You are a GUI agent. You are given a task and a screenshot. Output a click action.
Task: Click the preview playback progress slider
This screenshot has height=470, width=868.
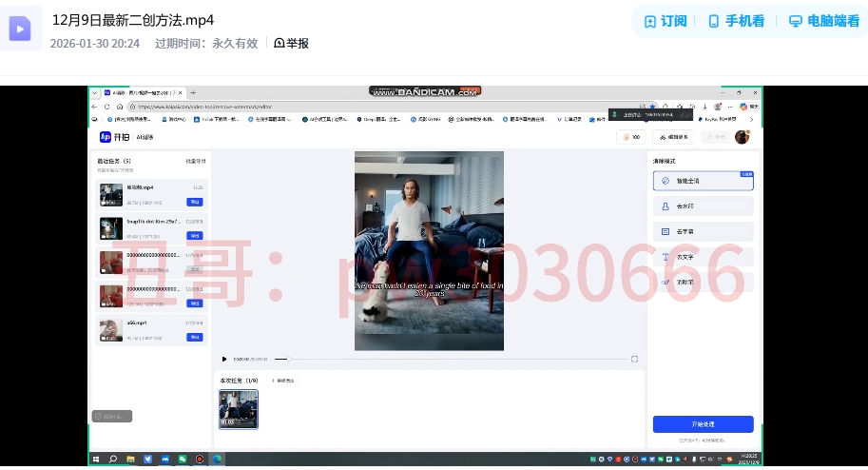452,359
